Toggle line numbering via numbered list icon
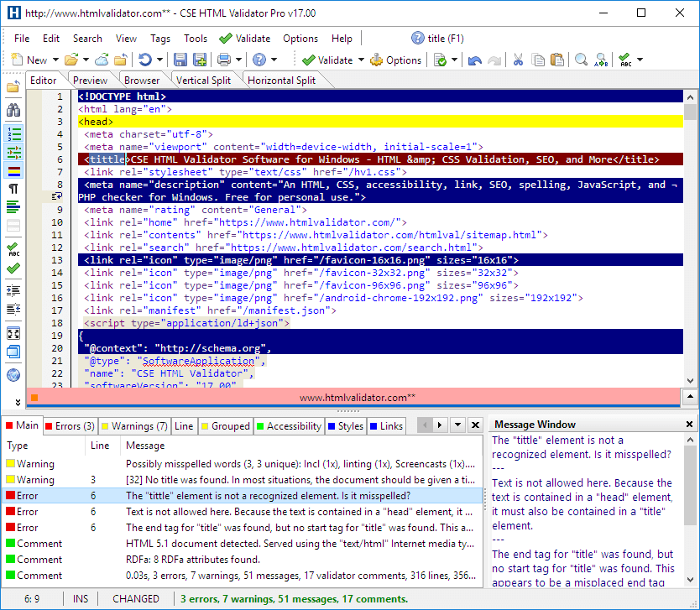 (12, 133)
